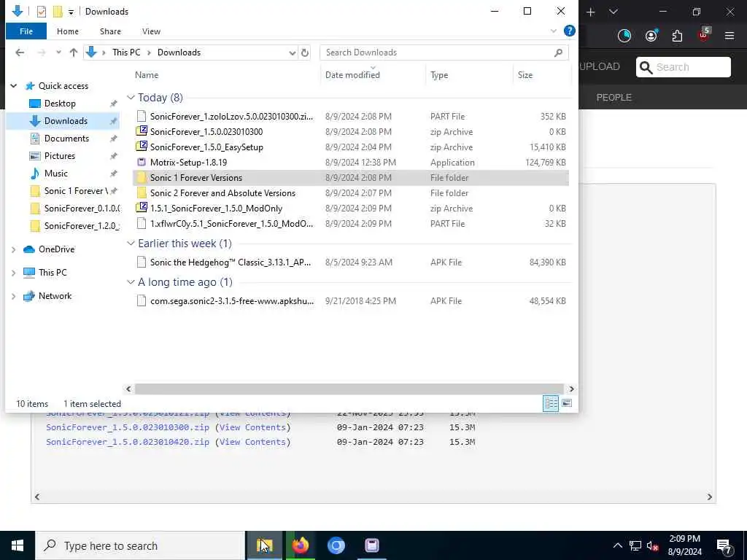Click the horizontal scrollbar in file list

pos(349,389)
